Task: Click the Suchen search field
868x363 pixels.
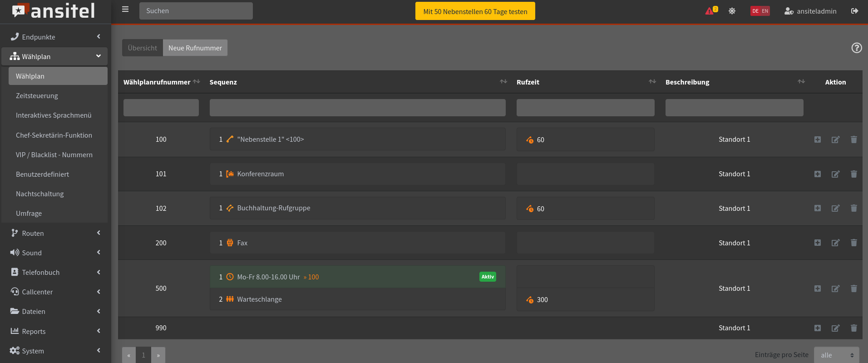Action: 196,11
